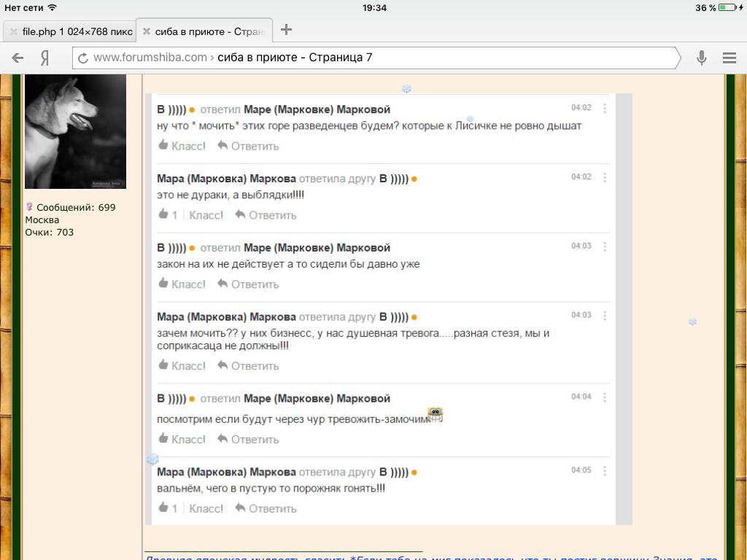Click Ответить under the 'посмотрим если будут' comment

[248, 440]
